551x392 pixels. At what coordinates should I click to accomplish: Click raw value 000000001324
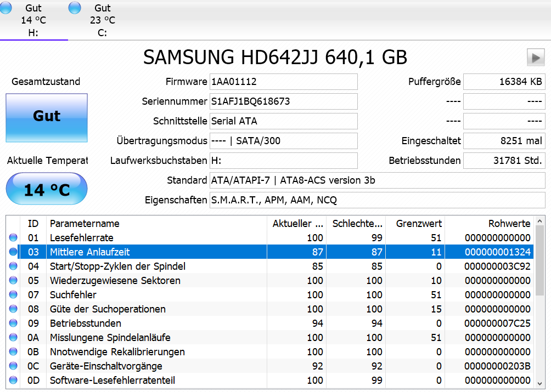click(x=498, y=252)
